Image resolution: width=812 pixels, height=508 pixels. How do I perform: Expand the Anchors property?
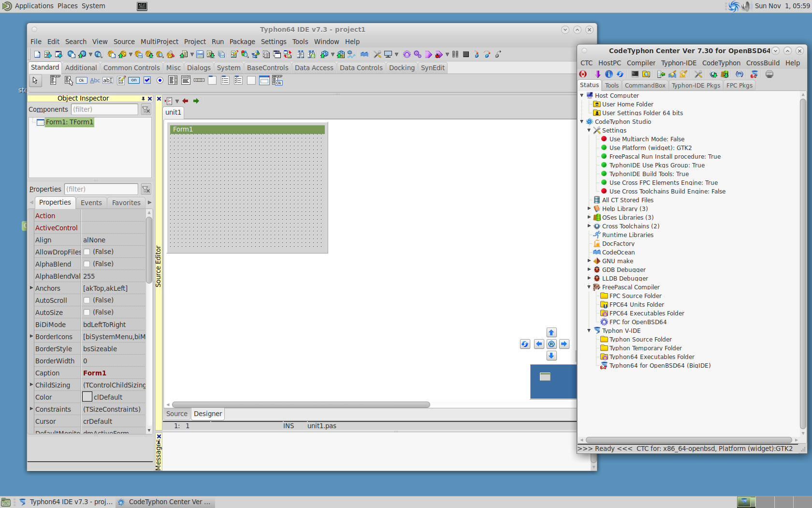31,288
